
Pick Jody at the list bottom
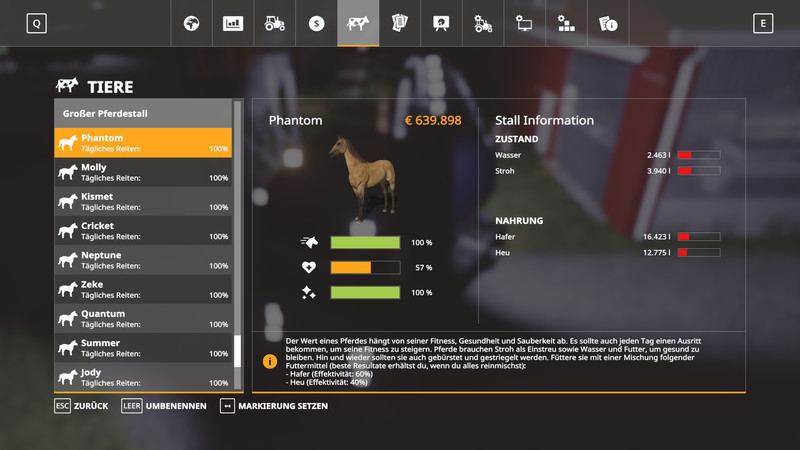click(143, 377)
